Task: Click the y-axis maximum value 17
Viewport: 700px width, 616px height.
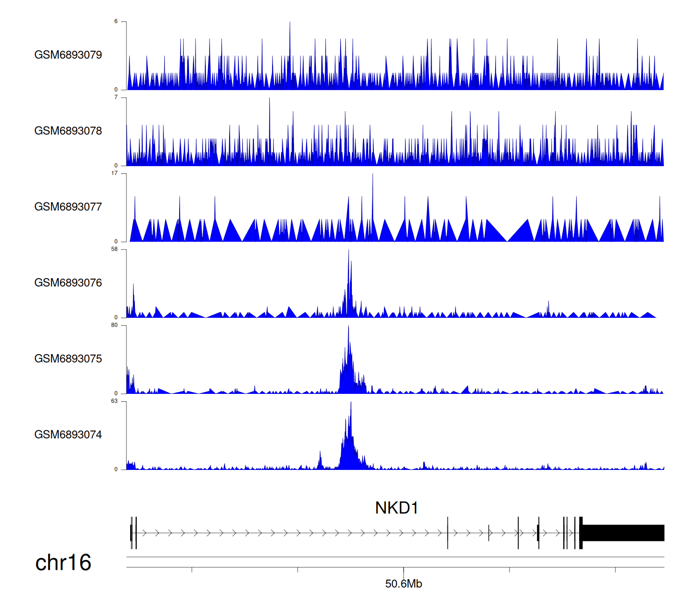Action: (x=114, y=174)
